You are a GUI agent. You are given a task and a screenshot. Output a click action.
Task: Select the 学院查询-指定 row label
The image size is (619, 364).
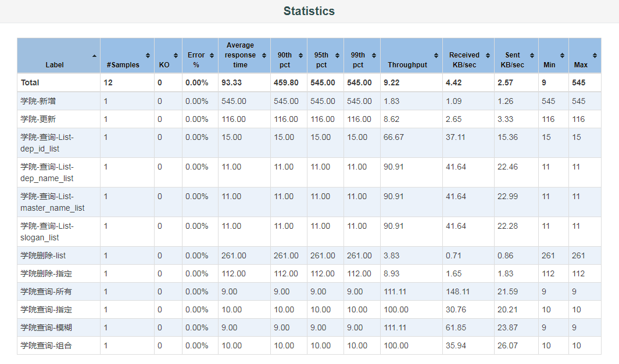[46, 309]
